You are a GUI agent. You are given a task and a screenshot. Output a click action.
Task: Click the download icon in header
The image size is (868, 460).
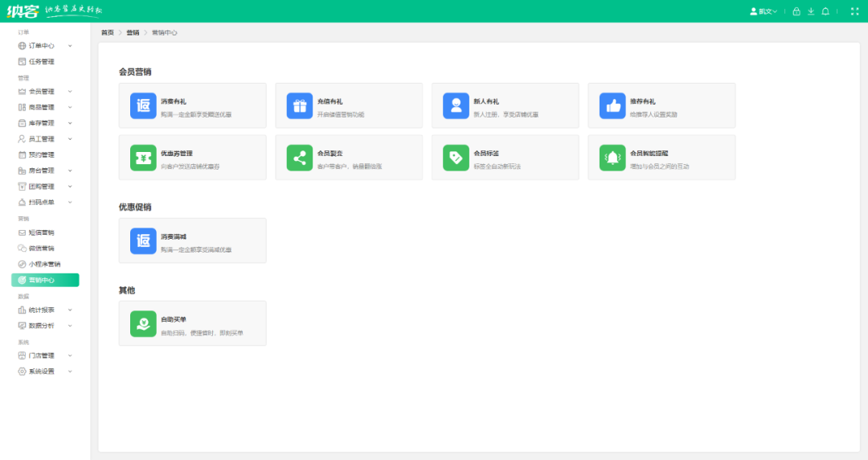tap(811, 11)
